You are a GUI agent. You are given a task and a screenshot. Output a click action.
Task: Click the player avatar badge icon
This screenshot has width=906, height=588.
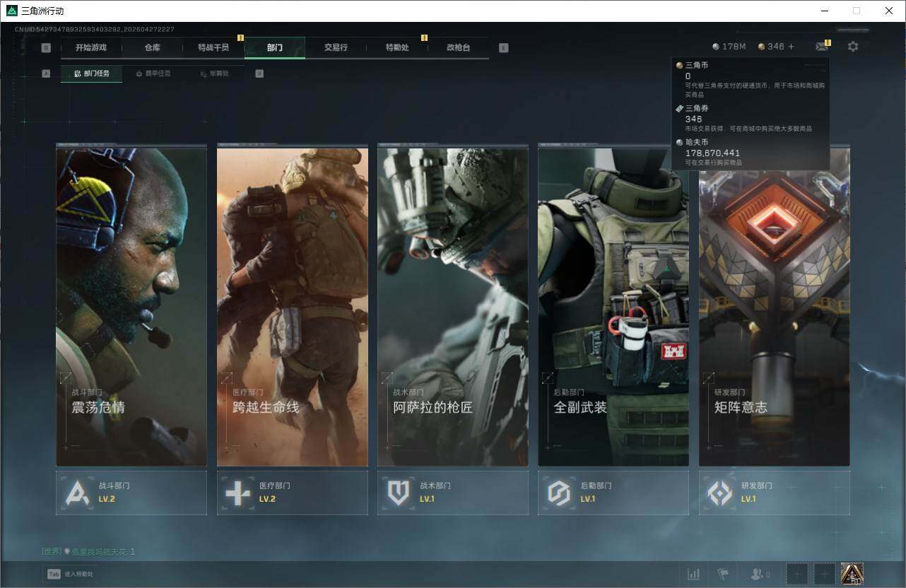852,574
